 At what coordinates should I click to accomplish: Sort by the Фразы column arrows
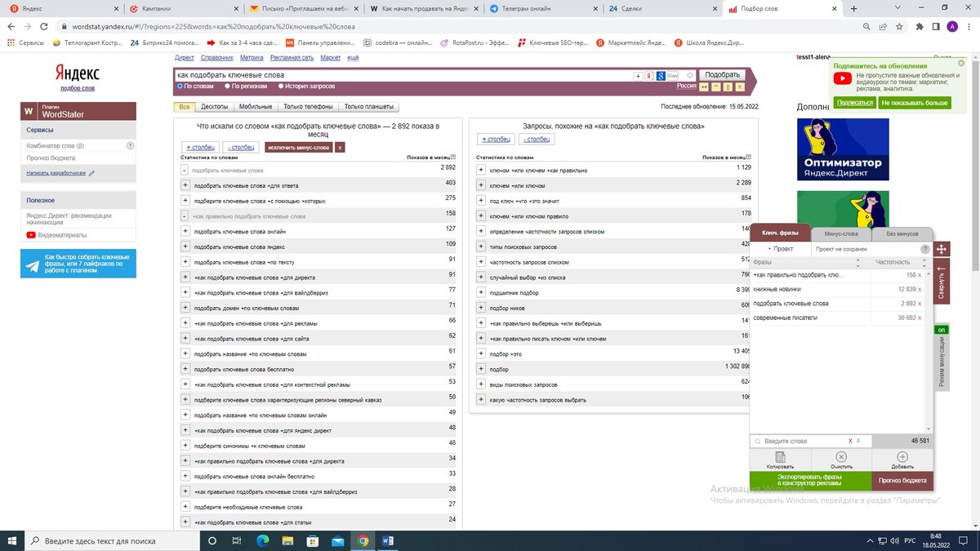coord(857,262)
